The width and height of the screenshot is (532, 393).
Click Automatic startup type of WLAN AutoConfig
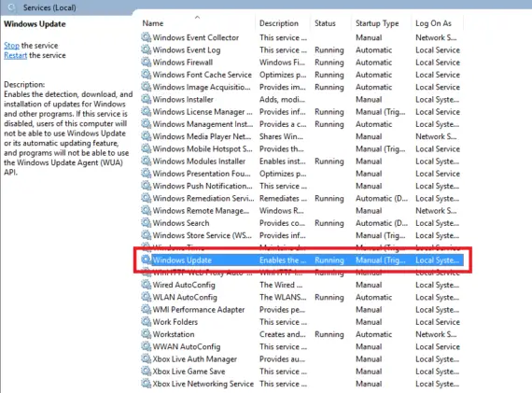coord(374,297)
